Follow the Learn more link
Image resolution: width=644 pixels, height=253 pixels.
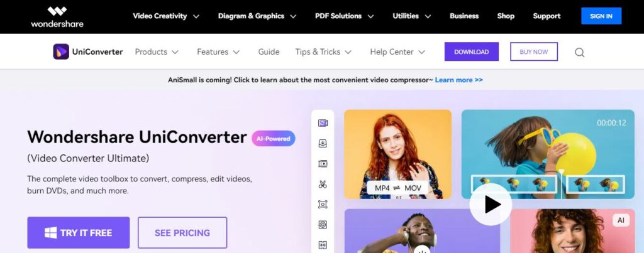[458, 80]
